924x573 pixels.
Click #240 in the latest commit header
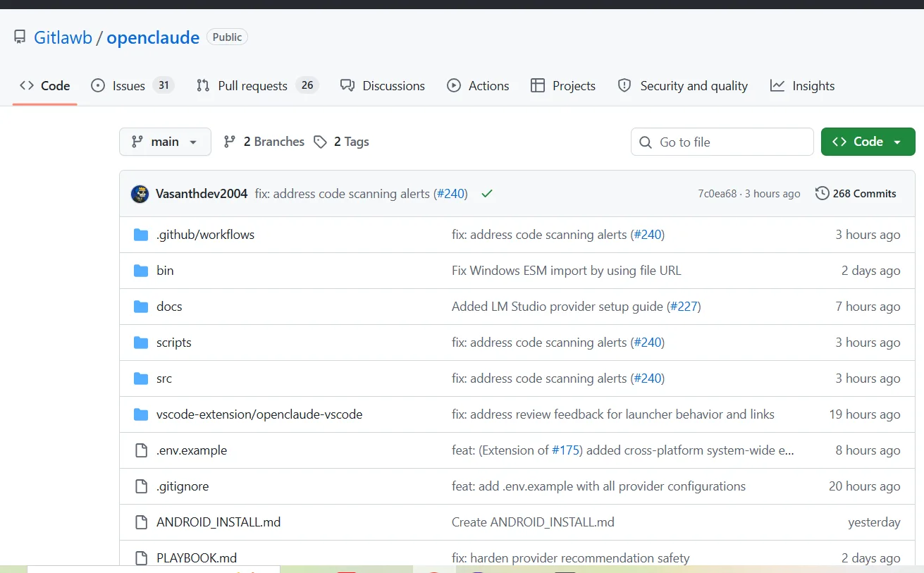tap(450, 194)
